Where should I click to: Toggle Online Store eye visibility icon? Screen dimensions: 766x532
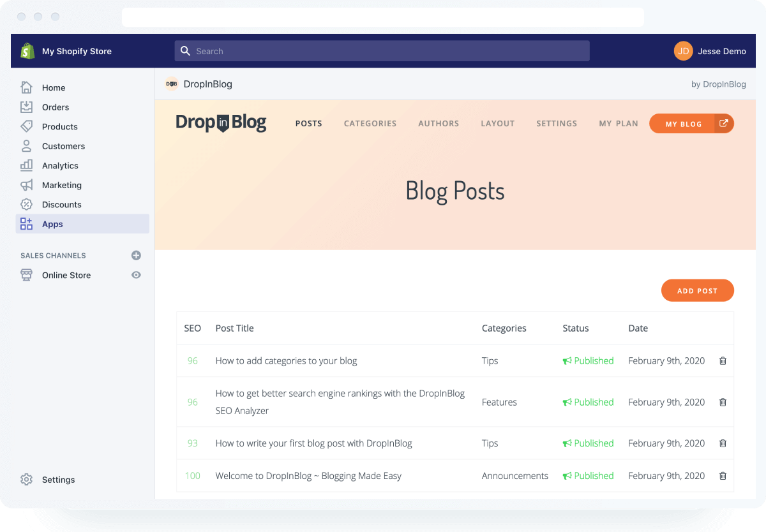click(x=136, y=275)
